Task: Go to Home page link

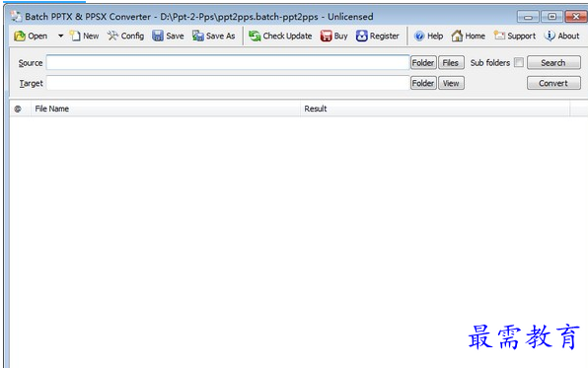Action: click(x=468, y=37)
